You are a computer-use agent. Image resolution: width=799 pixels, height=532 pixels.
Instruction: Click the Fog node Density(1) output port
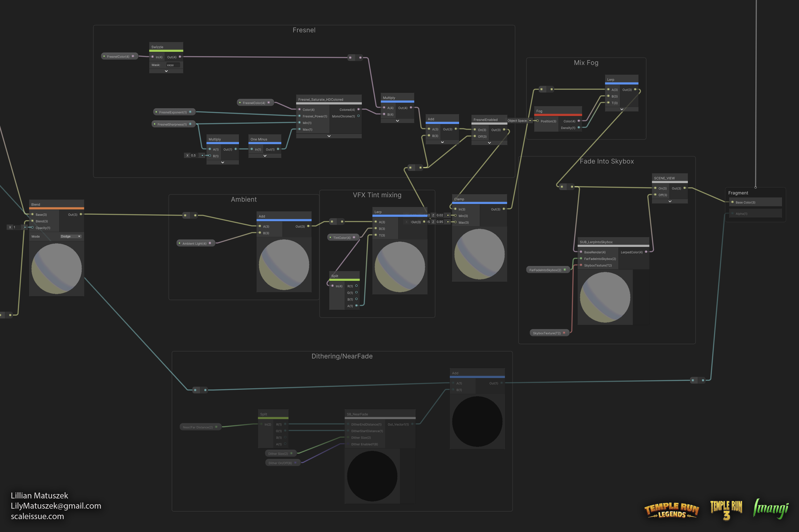(x=579, y=127)
